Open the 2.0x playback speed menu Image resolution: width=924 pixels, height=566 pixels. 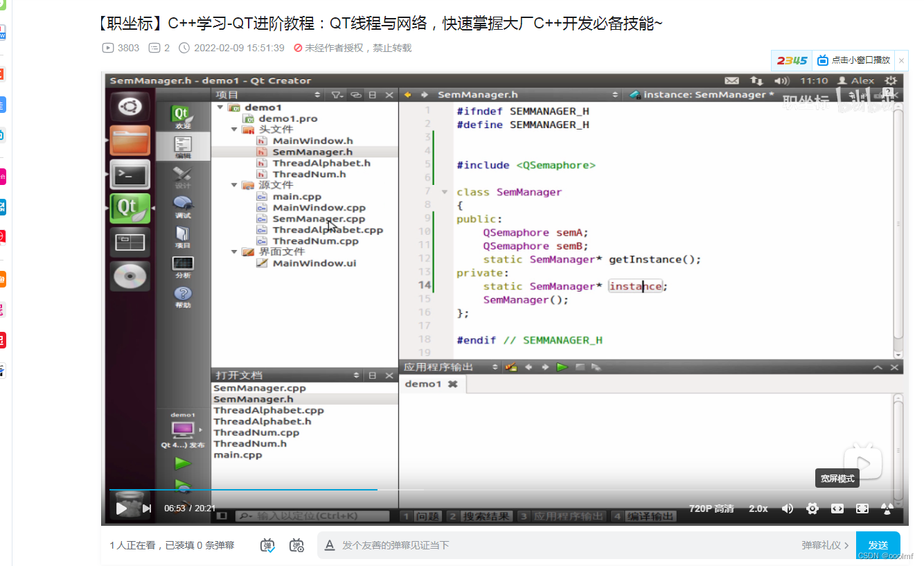click(x=758, y=508)
